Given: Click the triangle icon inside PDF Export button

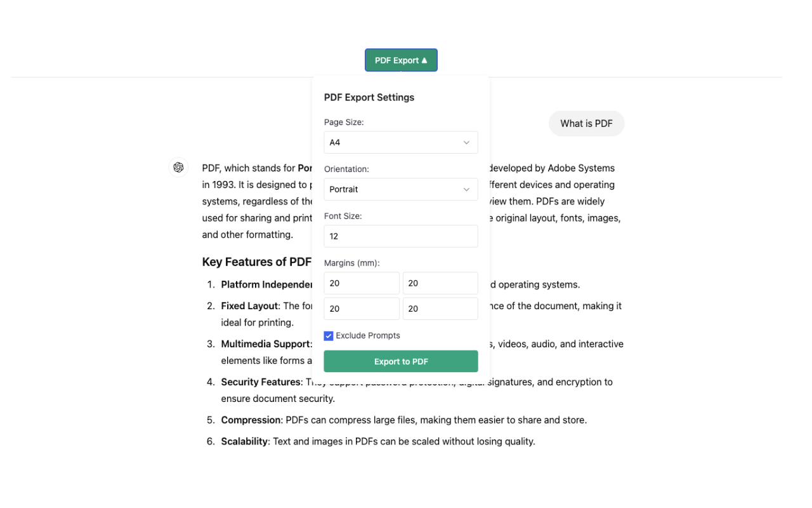Looking at the screenshot, I should [423, 60].
